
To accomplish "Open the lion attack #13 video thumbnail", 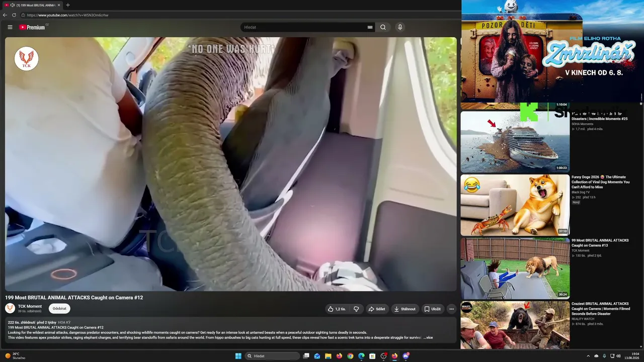I will click(x=515, y=268).
